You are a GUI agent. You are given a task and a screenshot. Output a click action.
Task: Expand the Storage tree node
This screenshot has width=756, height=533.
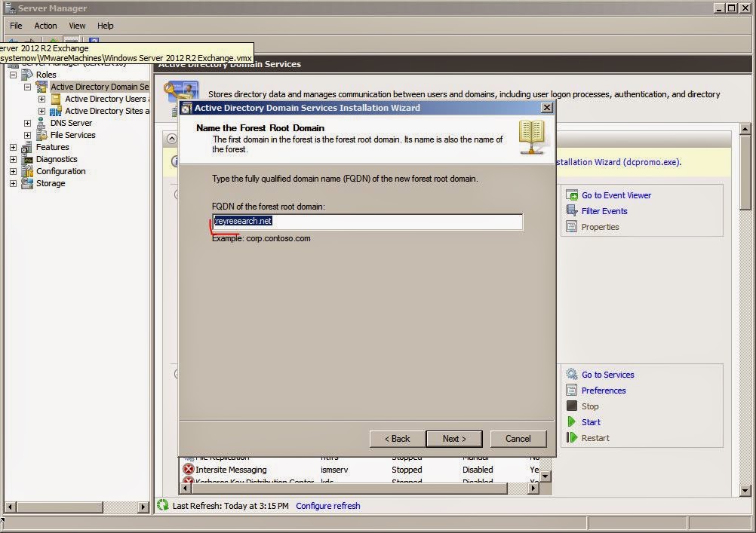[x=13, y=183]
